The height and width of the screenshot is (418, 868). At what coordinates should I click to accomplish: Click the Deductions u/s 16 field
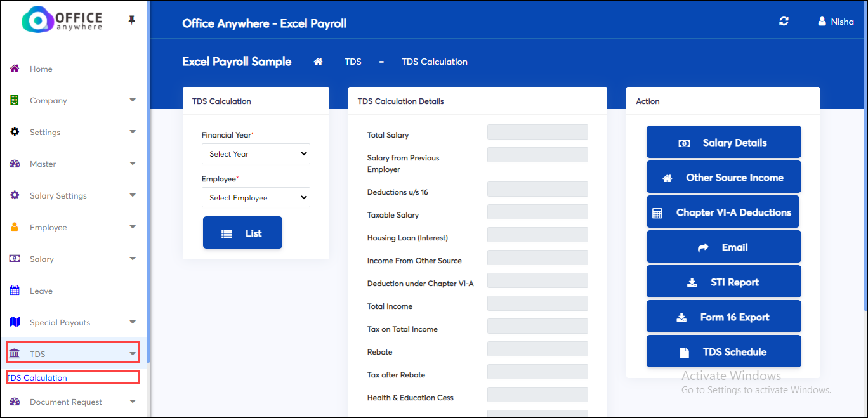(537, 189)
